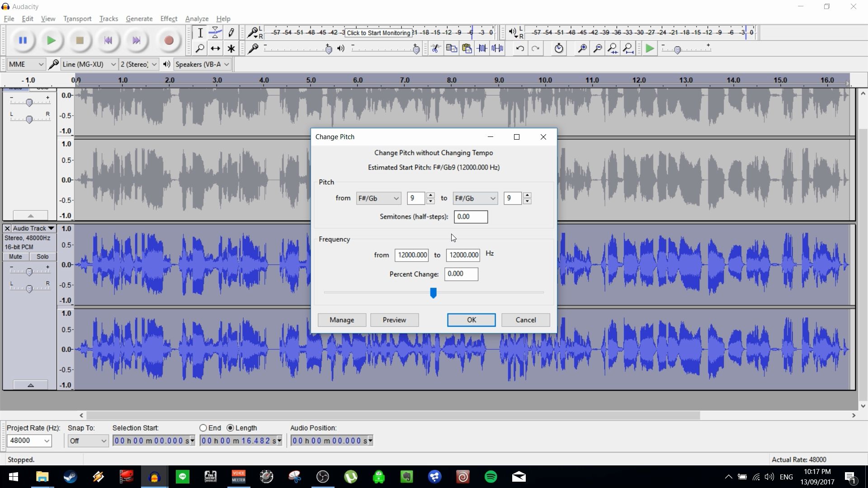868x488 pixels.
Task: Click the Fit Project in Window icon
Action: 628,48
